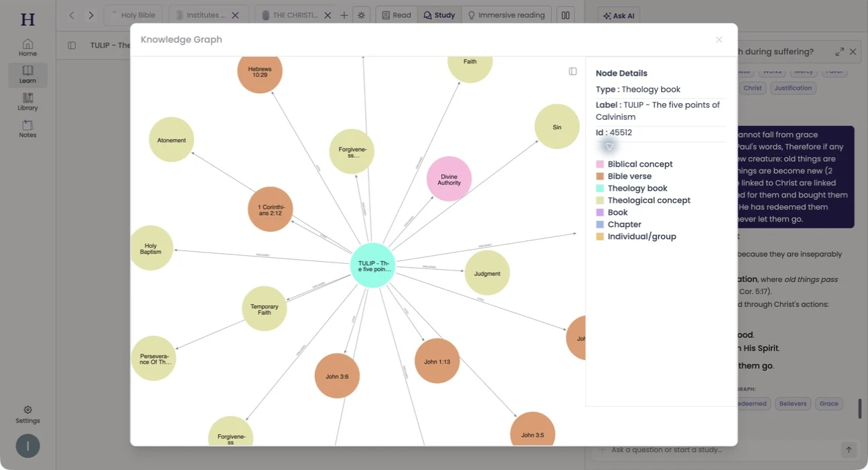Screen dimensions: 868x470
Task: Select the Temporary Faith node
Action: coord(265,309)
